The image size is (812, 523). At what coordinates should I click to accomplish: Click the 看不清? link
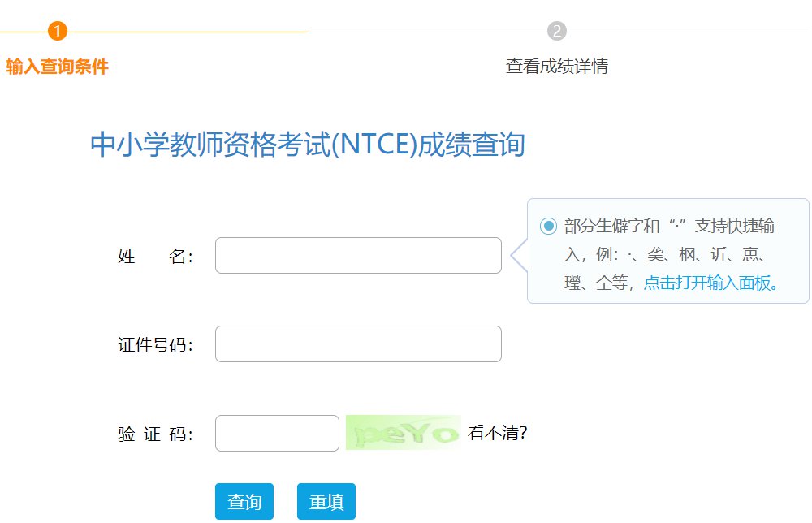click(498, 433)
